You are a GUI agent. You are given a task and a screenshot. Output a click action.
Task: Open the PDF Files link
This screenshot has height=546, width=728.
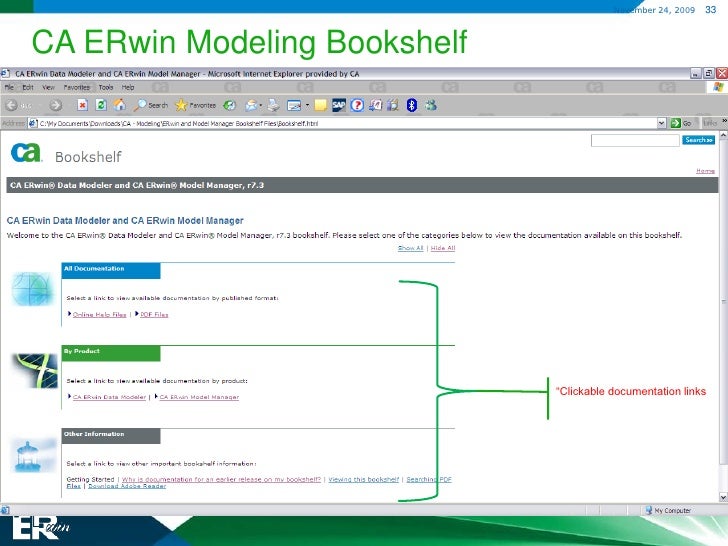(154, 314)
